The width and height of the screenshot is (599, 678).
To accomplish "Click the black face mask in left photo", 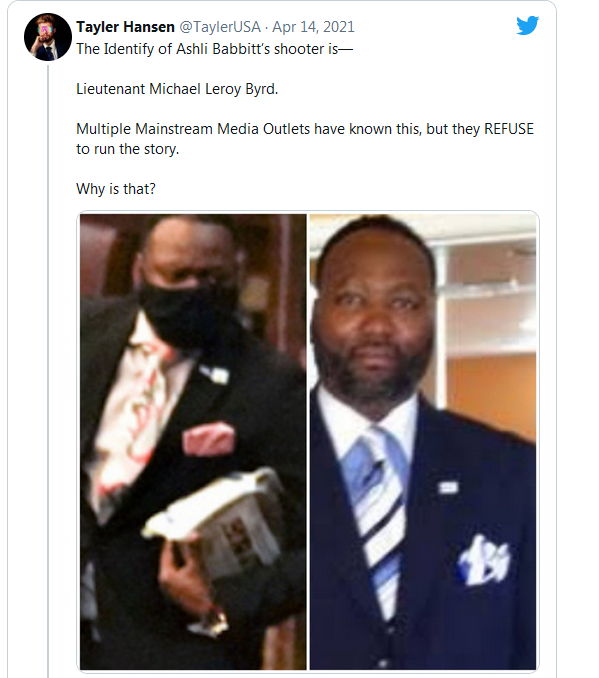I will click(x=188, y=311).
